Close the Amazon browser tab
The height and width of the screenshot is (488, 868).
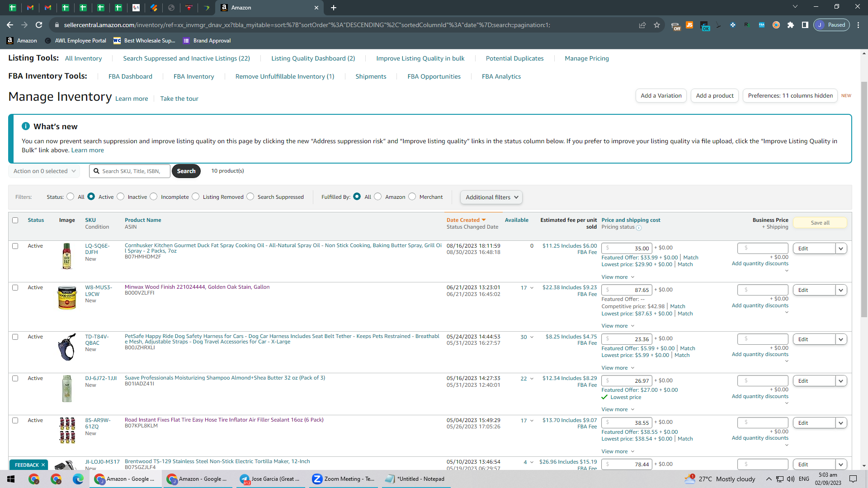(316, 8)
